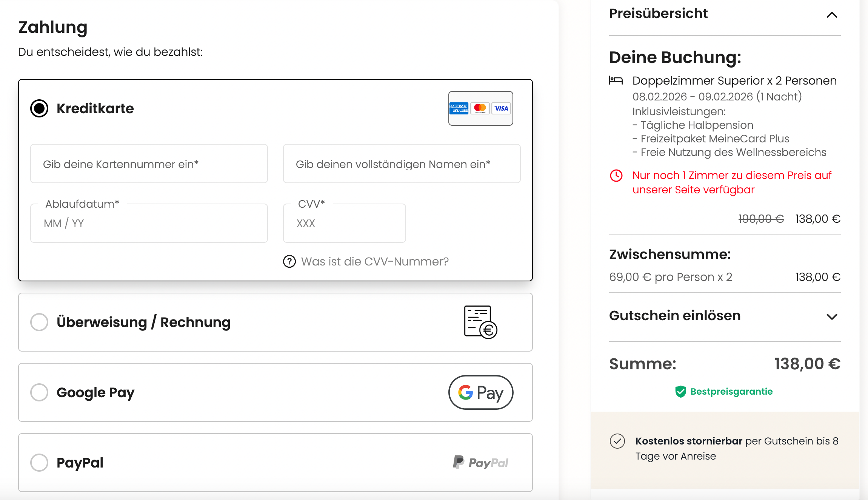The width and height of the screenshot is (868, 500).
Task: Select the Kreditkarte radio button
Action: [39, 108]
